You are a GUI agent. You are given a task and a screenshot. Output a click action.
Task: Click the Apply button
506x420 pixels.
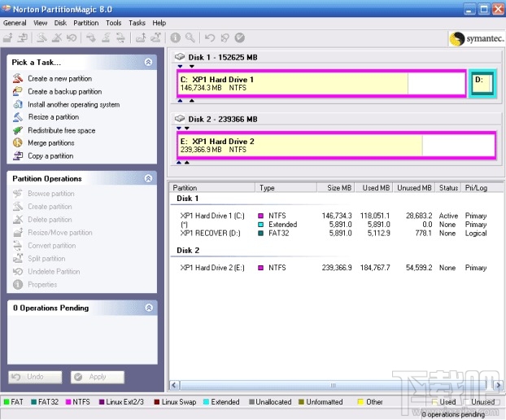[98, 377]
